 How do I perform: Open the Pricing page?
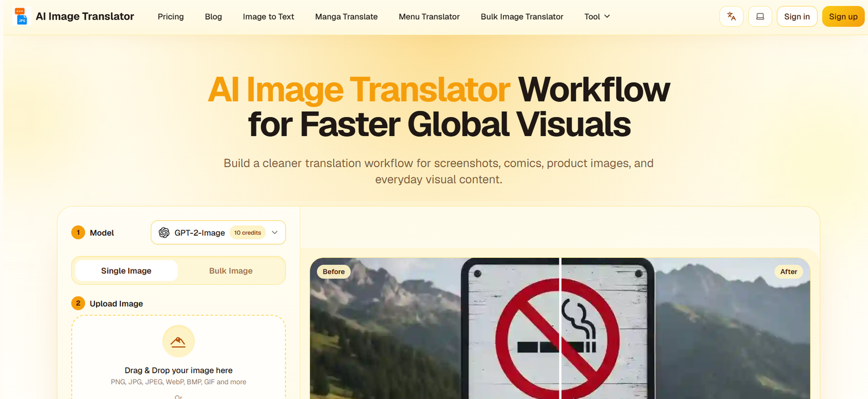coord(171,16)
